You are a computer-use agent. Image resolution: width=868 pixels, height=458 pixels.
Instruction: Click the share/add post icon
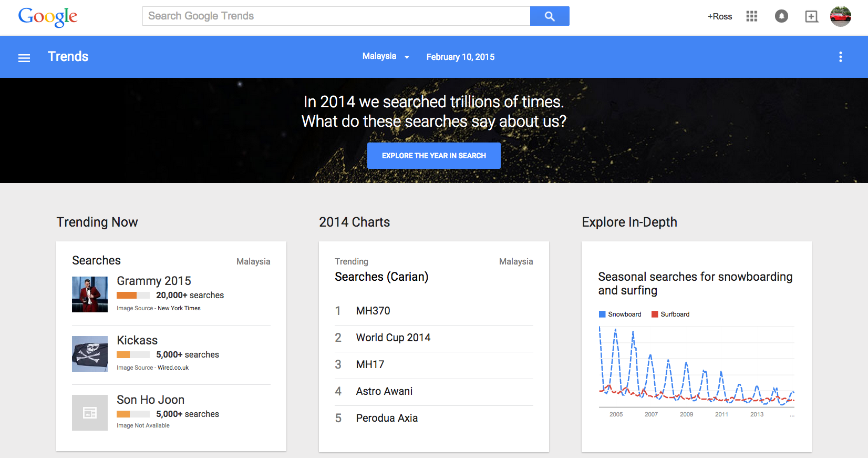coord(811,16)
